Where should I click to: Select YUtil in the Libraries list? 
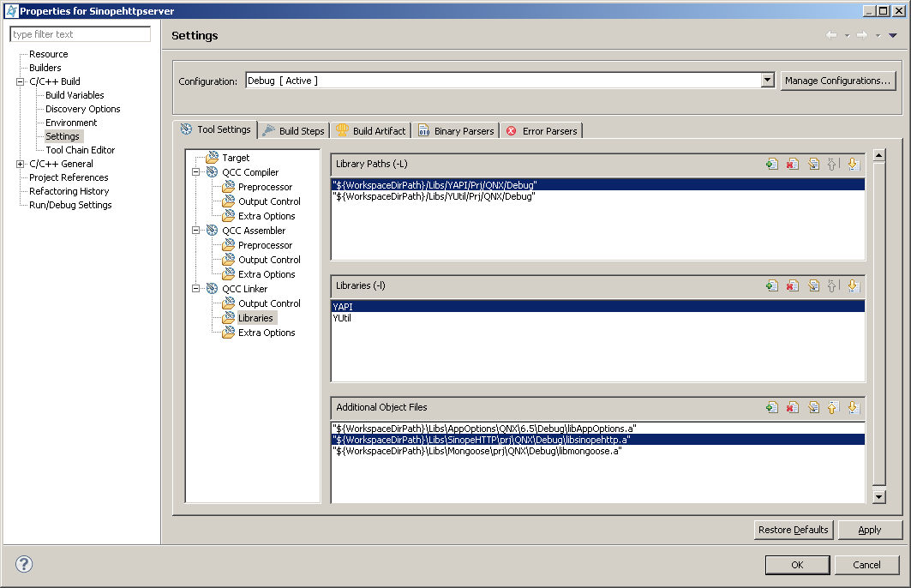pos(342,318)
